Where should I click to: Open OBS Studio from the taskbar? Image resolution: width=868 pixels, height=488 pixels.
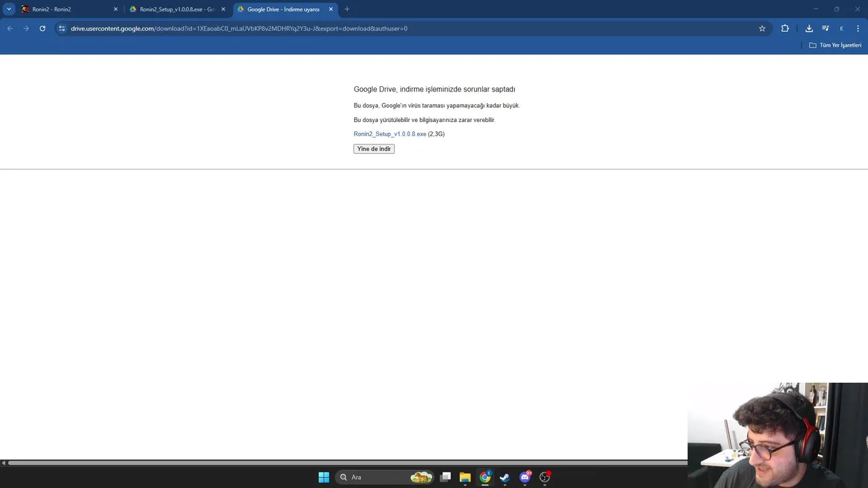tap(545, 477)
